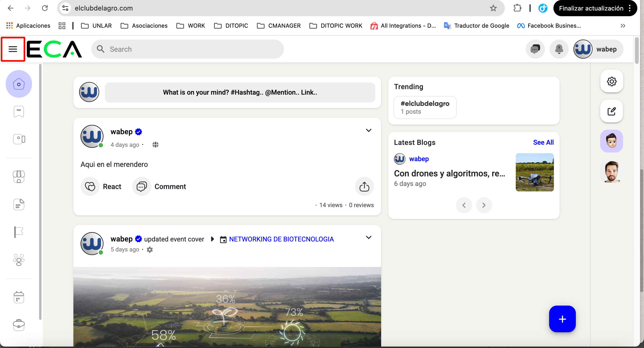Open the notifications bell icon

click(559, 49)
